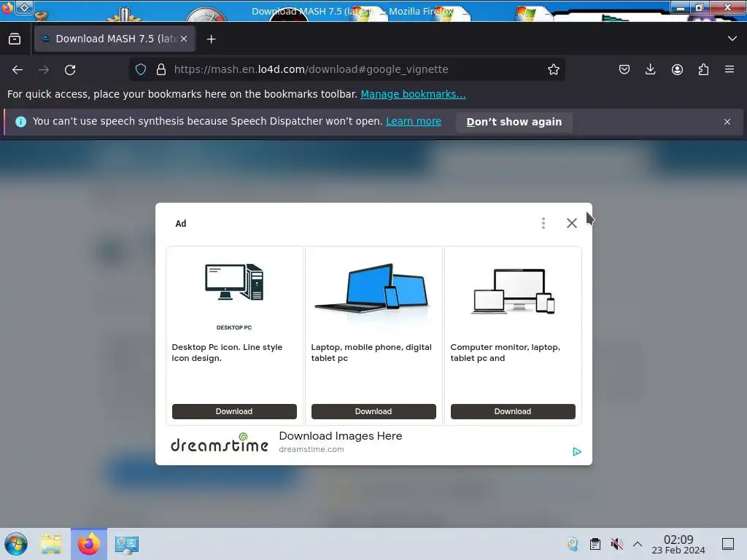
Task: Click the monitor and laptop thumbnail image
Action: point(513,291)
